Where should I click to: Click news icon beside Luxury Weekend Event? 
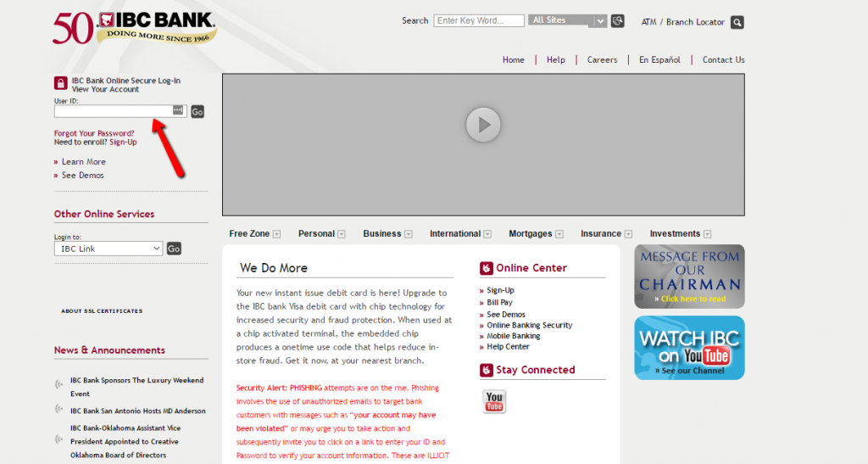pyautogui.click(x=58, y=384)
